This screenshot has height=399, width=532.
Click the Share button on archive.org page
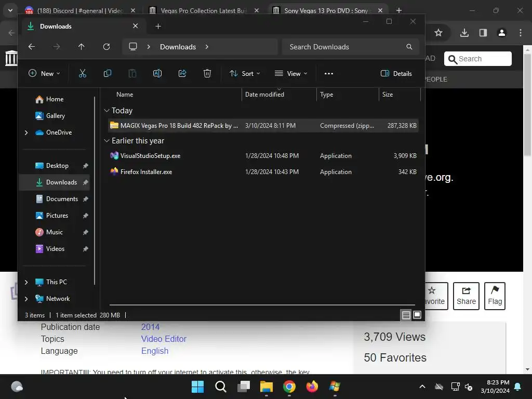click(x=466, y=296)
